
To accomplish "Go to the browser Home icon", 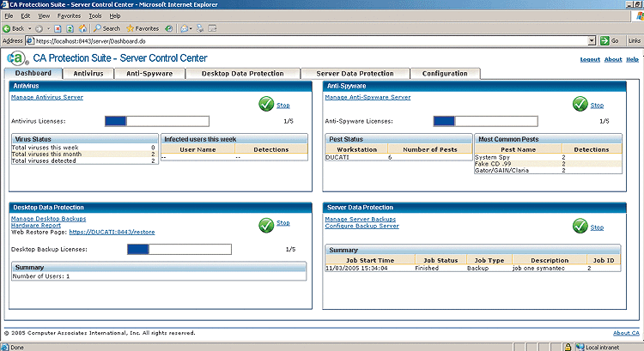I will (x=82, y=28).
